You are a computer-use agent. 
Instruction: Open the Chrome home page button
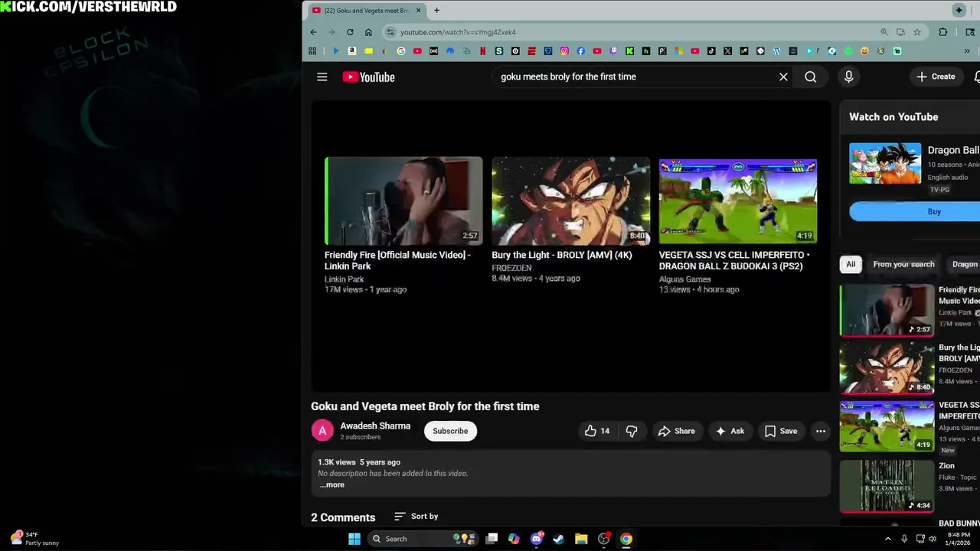368,32
